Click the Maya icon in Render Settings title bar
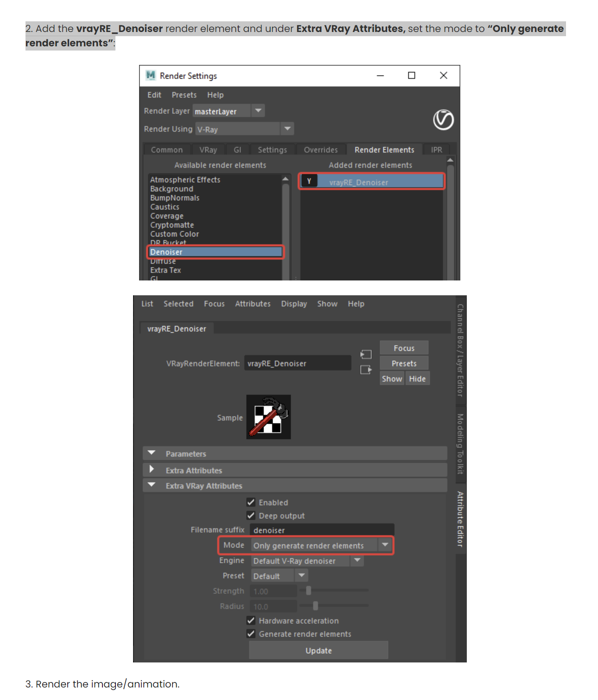The height and width of the screenshot is (700, 598). pyautogui.click(x=151, y=76)
